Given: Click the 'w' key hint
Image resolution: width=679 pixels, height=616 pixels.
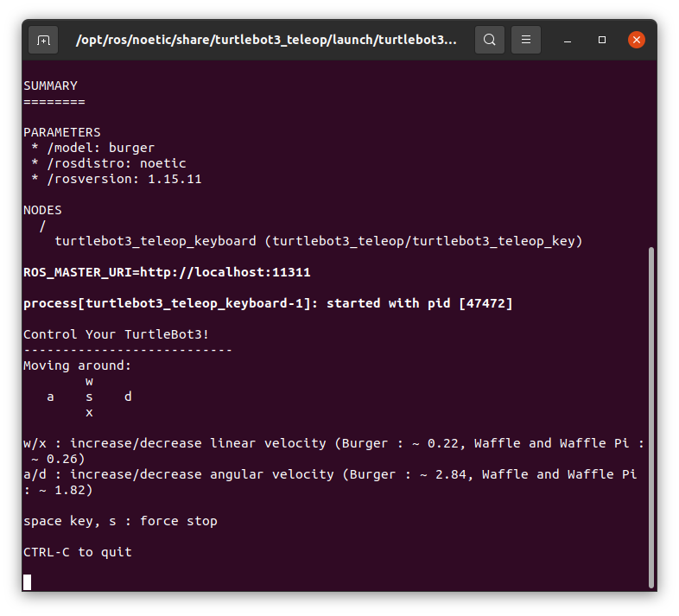Looking at the screenshot, I should pyautogui.click(x=89, y=382).
